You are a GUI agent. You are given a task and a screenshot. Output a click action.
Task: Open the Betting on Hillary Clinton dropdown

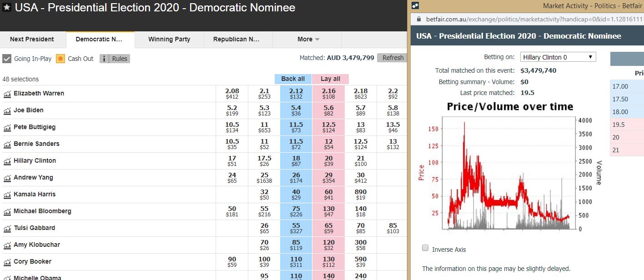pos(558,57)
